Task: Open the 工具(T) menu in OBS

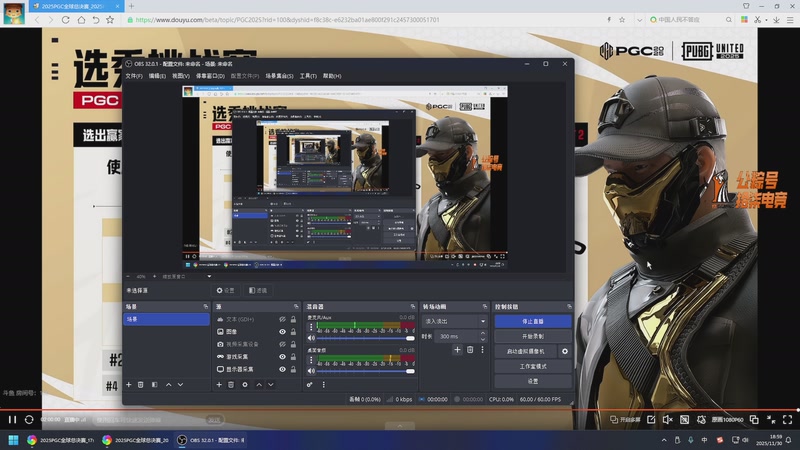Action: [x=308, y=76]
